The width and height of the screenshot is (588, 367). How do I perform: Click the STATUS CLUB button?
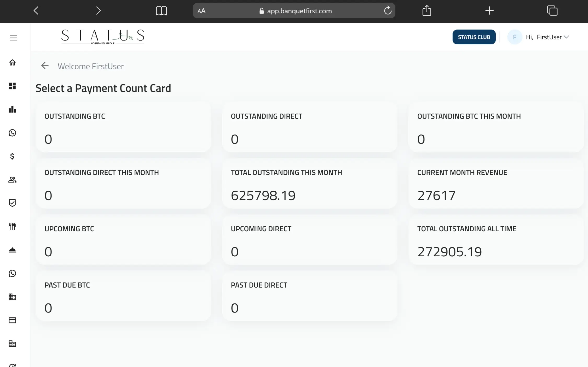[x=474, y=37]
